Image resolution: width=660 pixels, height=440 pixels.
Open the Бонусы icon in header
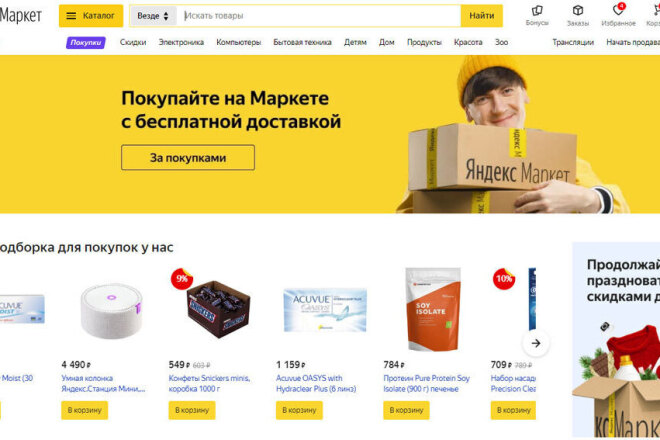(x=537, y=11)
